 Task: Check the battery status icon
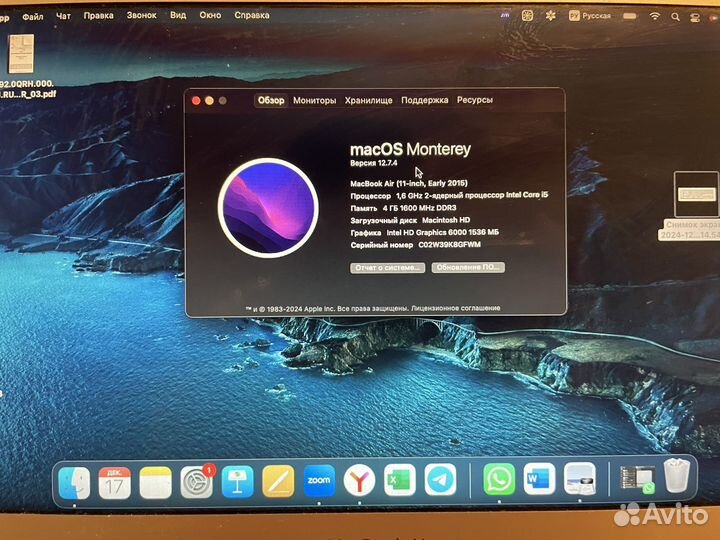click(630, 16)
